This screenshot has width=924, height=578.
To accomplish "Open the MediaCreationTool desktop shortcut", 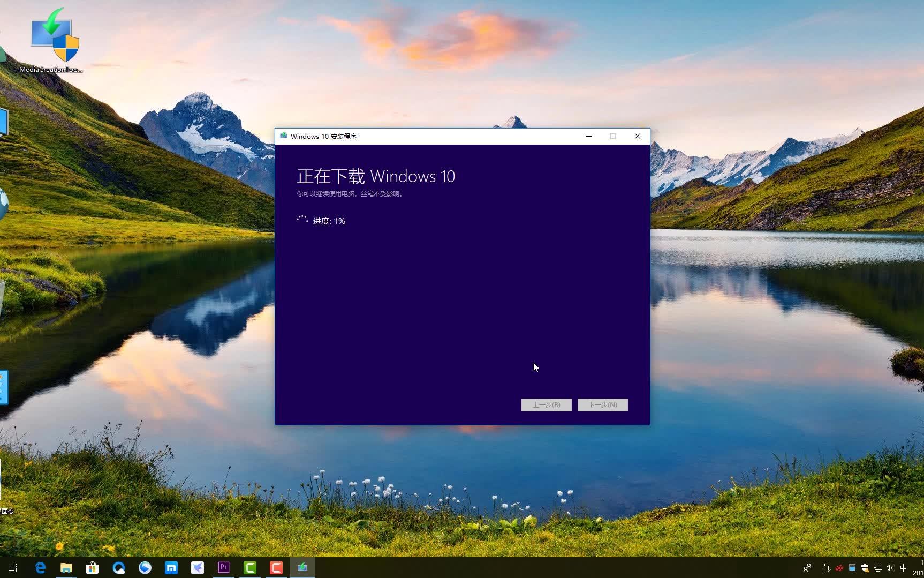I will (x=51, y=40).
